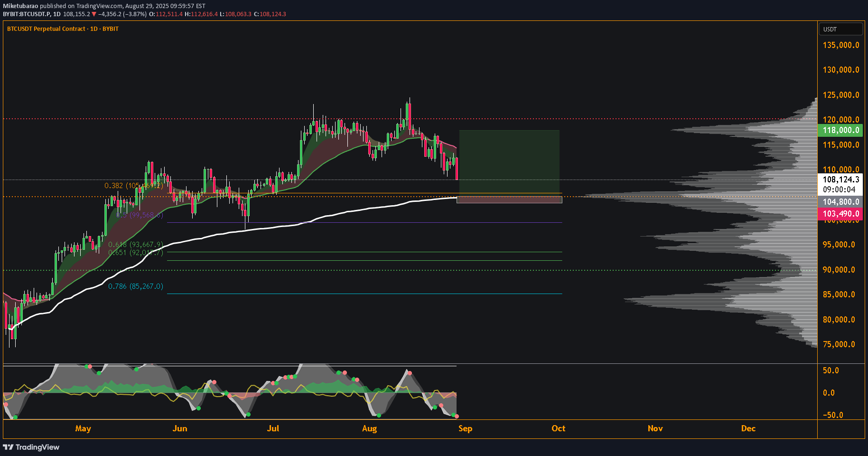Click the 125,000.0 price axis label
The image size is (868, 456).
(841, 95)
